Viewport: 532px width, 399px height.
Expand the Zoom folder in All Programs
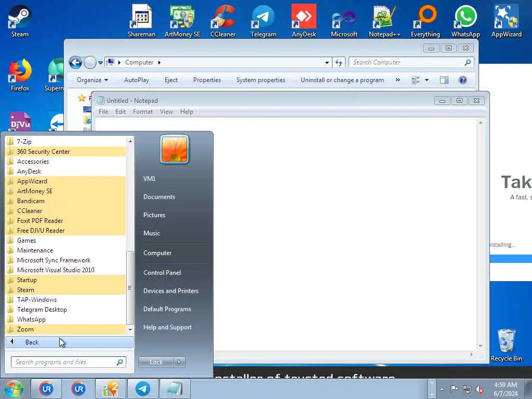point(66,329)
